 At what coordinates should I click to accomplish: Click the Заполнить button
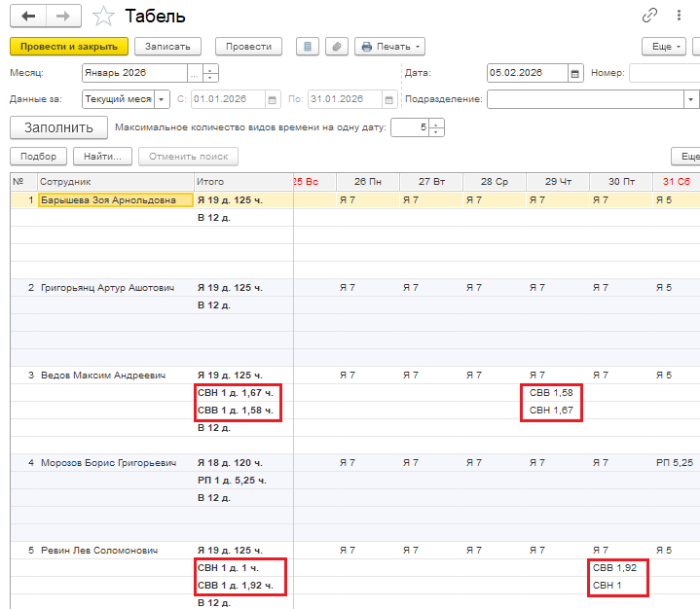tap(58, 127)
